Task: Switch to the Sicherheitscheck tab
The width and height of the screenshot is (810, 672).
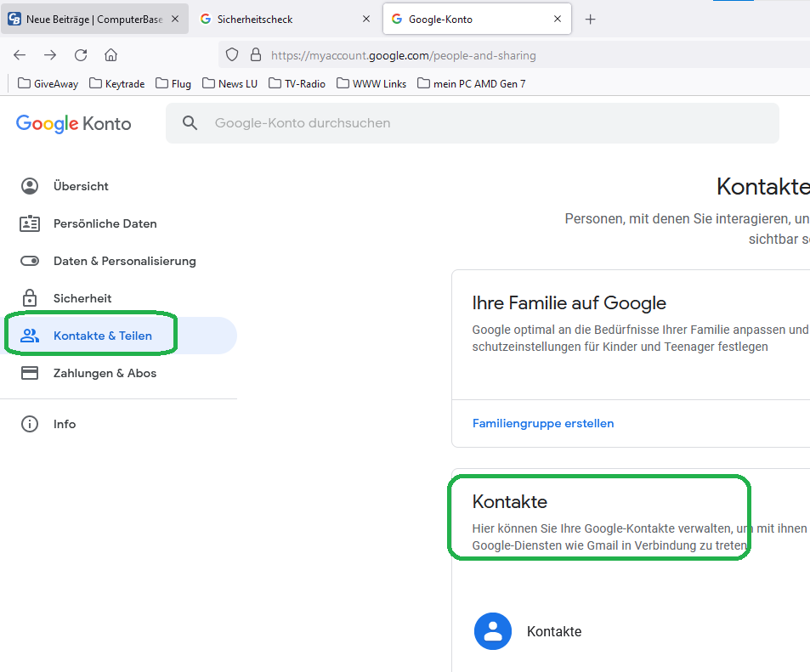Action: point(285,19)
